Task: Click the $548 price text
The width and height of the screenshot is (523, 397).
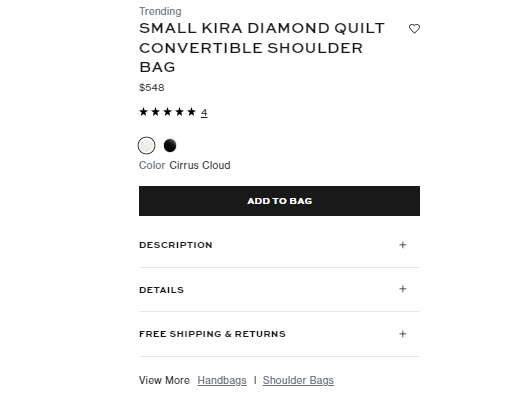Action: [151, 88]
